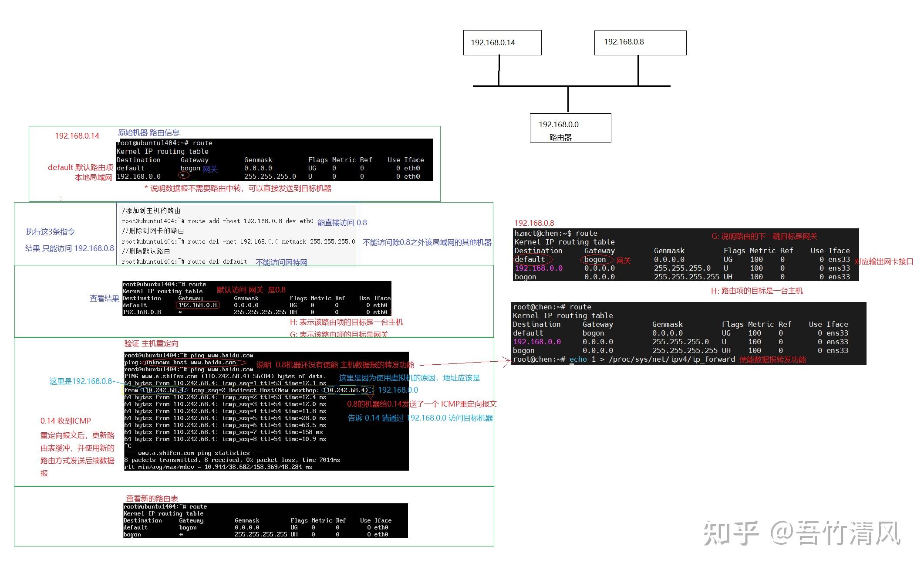This screenshot has height=570, width=924.
Task: Click red 网关 label in hzmct terminal
Action: [x=623, y=261]
